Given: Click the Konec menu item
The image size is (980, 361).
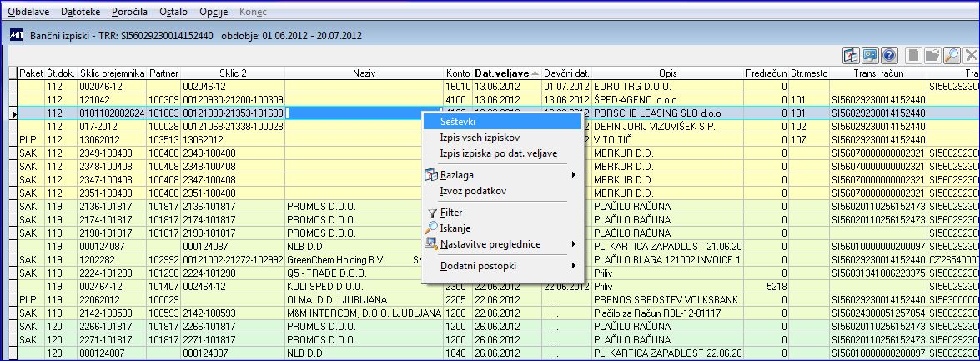Looking at the screenshot, I should (x=253, y=12).
